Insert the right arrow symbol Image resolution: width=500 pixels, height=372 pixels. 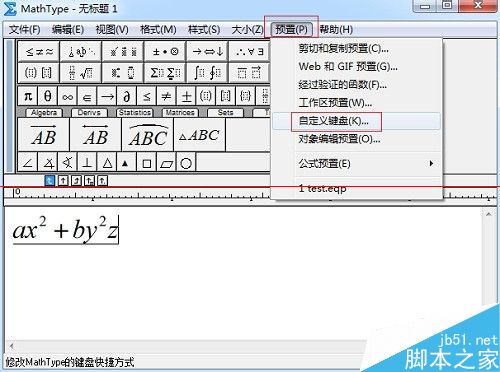[107, 96]
